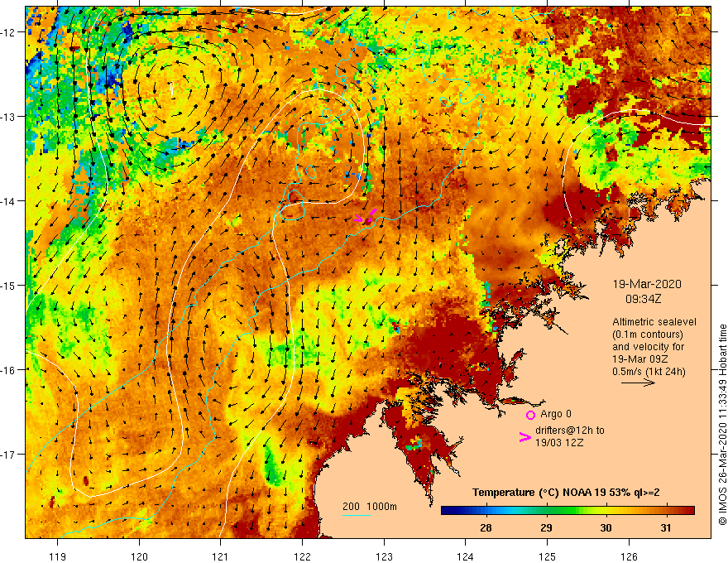Click the longitude axis label 126

click(x=629, y=556)
